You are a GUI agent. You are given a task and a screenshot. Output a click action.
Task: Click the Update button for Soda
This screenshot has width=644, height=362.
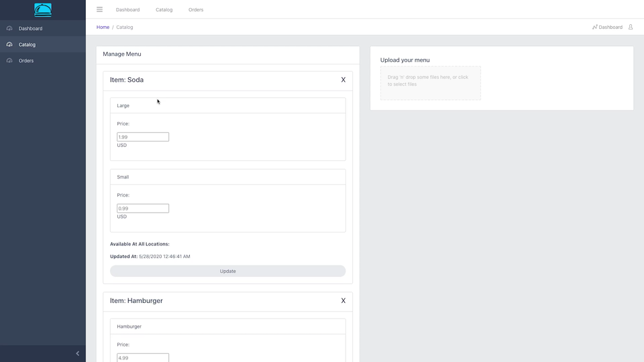coord(227,271)
